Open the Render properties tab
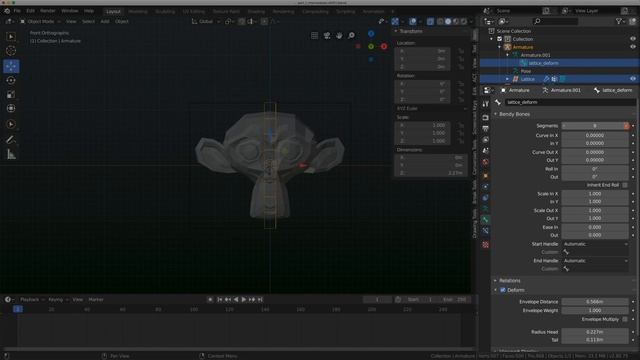Image resolution: width=640 pixels, height=360 pixels. coord(485,118)
